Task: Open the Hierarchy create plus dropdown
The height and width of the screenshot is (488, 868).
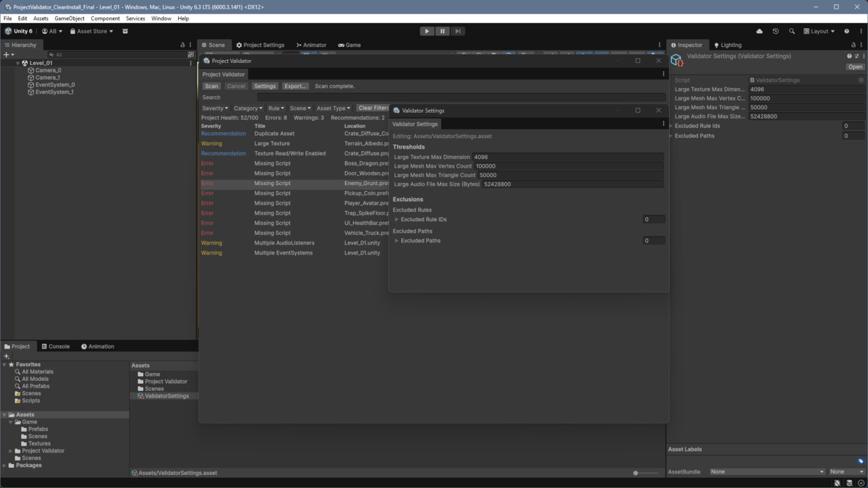Action: 9,54
